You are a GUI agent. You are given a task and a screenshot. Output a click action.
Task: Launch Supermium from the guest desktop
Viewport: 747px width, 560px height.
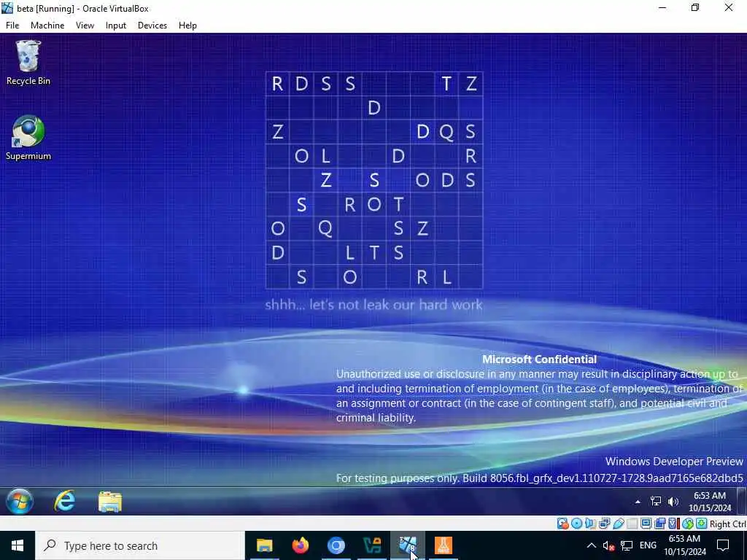28,138
